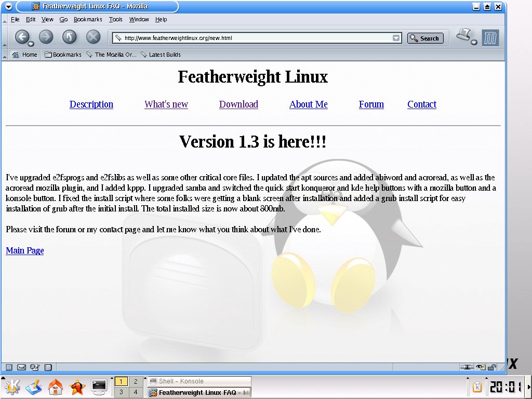Open the Go menu
532x399 pixels.
(63, 19)
